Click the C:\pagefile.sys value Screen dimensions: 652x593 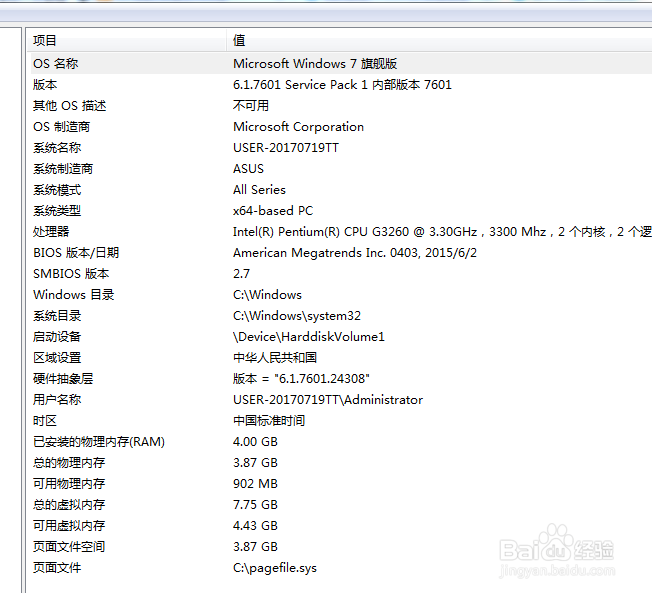tap(275, 568)
